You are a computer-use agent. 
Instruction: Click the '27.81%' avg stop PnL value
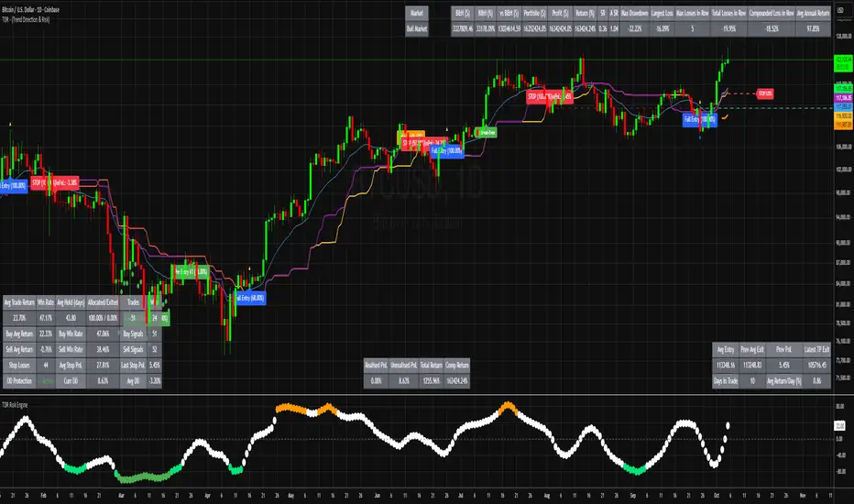click(x=103, y=366)
